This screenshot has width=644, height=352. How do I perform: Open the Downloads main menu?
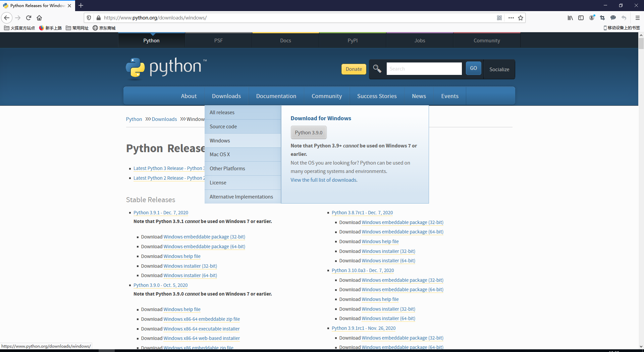pyautogui.click(x=226, y=96)
